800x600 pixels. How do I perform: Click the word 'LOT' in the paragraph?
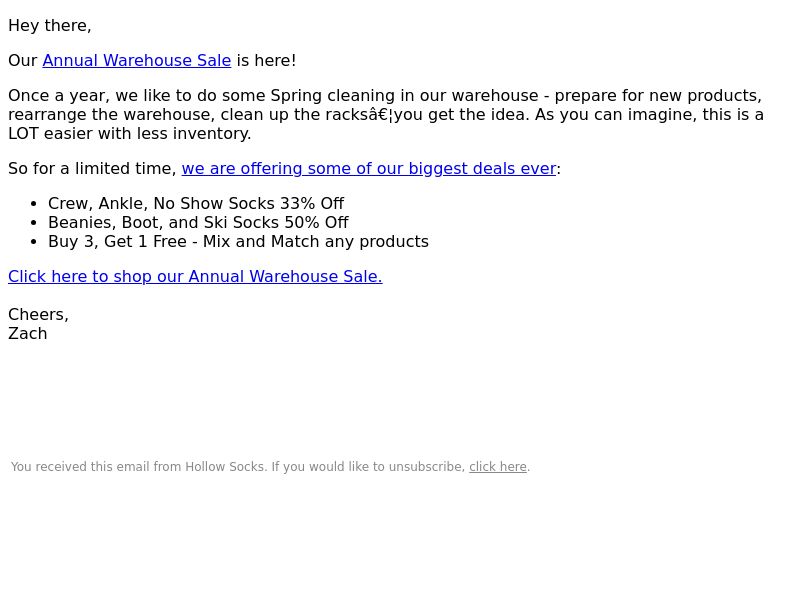pyautogui.click(x=23, y=134)
